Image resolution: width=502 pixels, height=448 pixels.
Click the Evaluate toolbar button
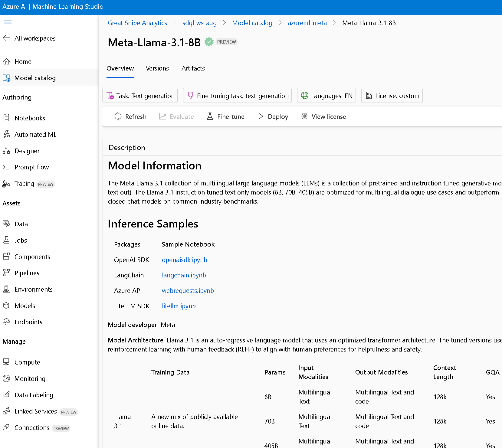click(176, 116)
